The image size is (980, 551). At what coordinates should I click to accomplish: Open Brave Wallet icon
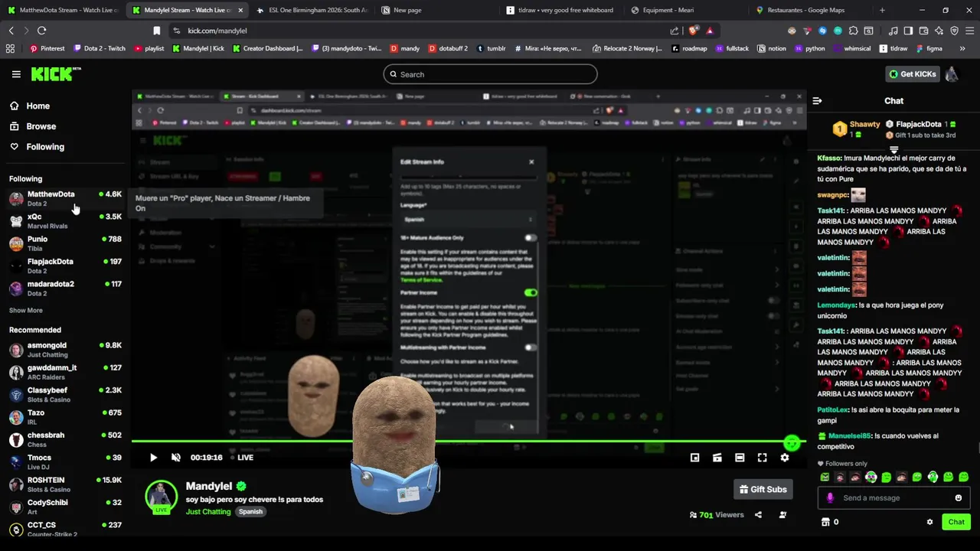point(924,31)
